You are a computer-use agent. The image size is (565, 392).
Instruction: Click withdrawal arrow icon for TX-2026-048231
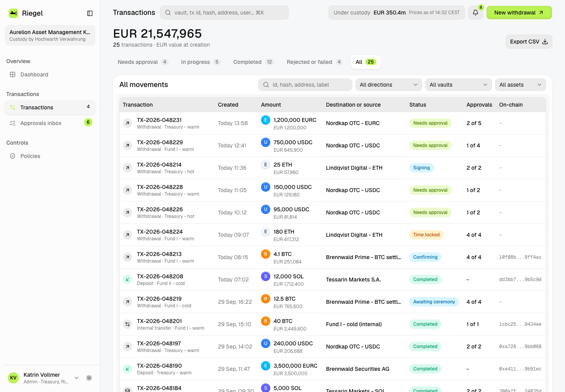[x=128, y=123]
